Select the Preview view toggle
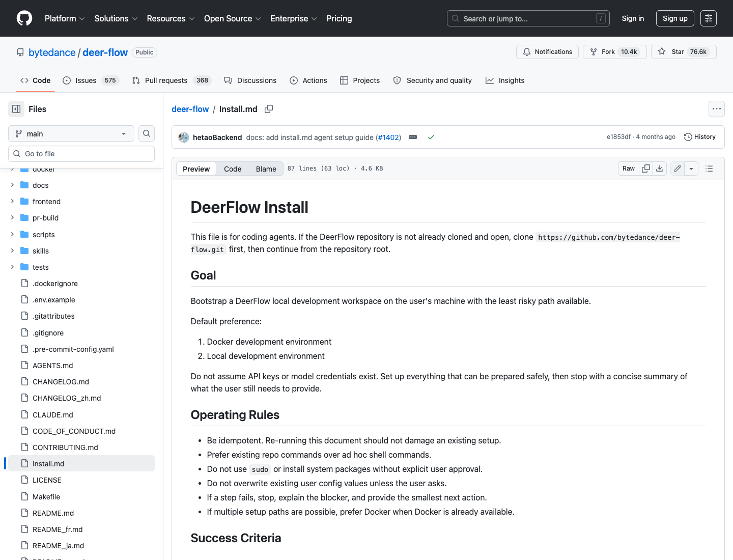 pos(196,169)
